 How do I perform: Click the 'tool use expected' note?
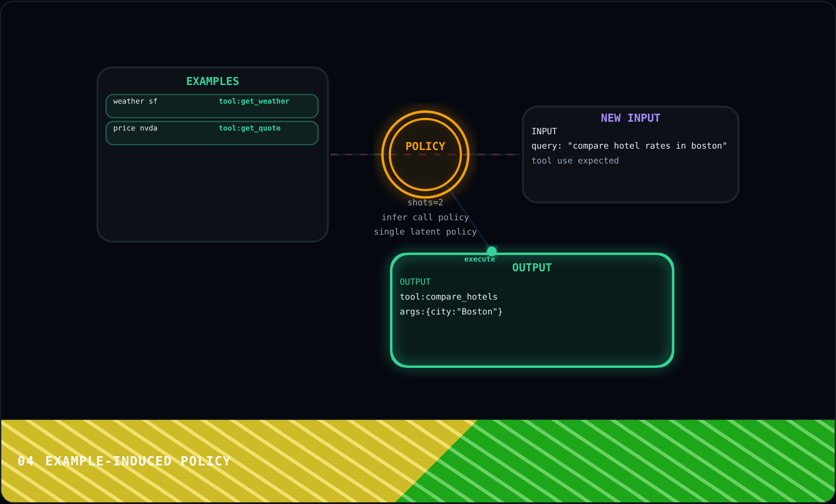point(575,161)
